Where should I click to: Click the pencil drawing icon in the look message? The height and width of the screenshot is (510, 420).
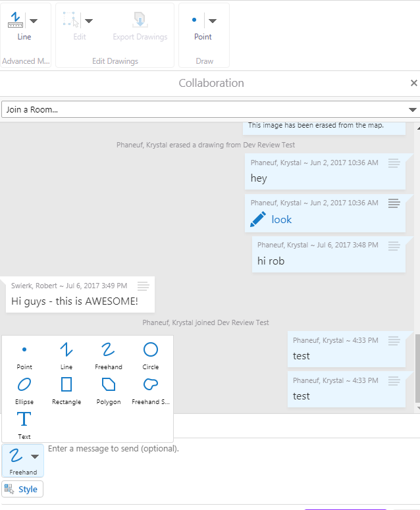(x=258, y=219)
